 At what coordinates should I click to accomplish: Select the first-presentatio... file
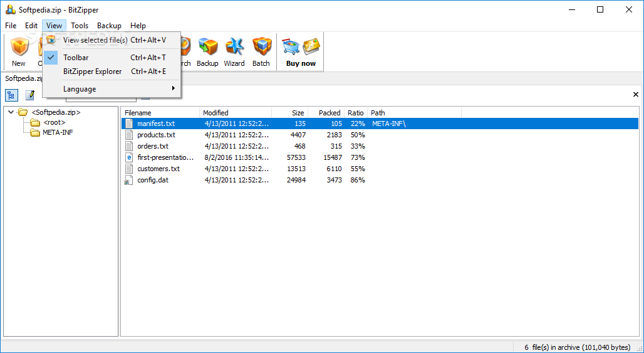click(165, 157)
